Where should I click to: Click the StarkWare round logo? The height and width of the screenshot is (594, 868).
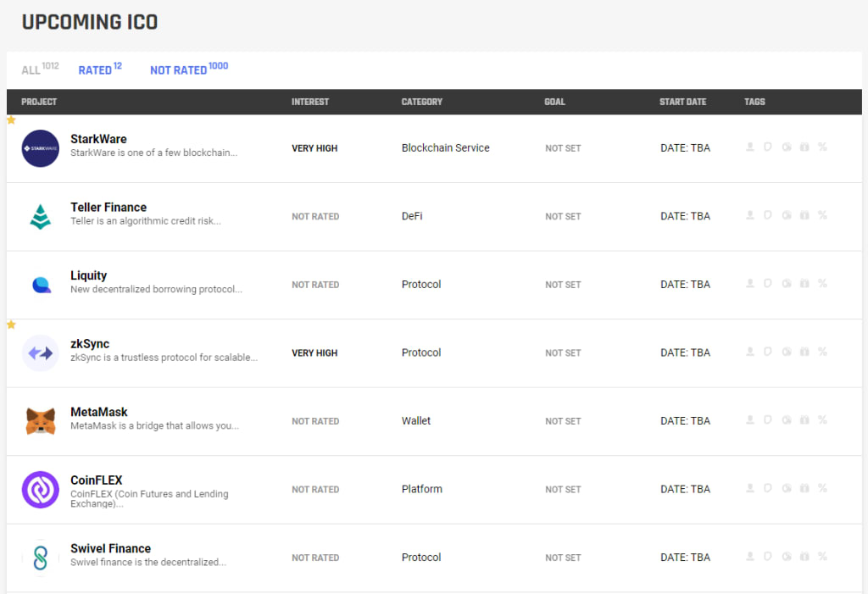[x=41, y=148]
